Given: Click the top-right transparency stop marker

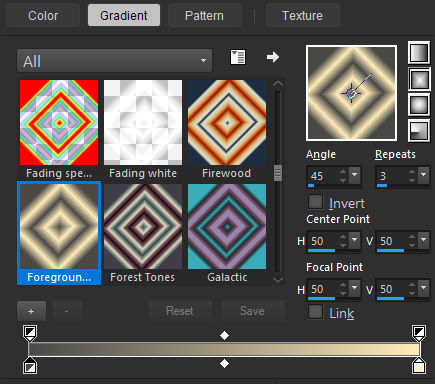Looking at the screenshot, I should (419, 333).
